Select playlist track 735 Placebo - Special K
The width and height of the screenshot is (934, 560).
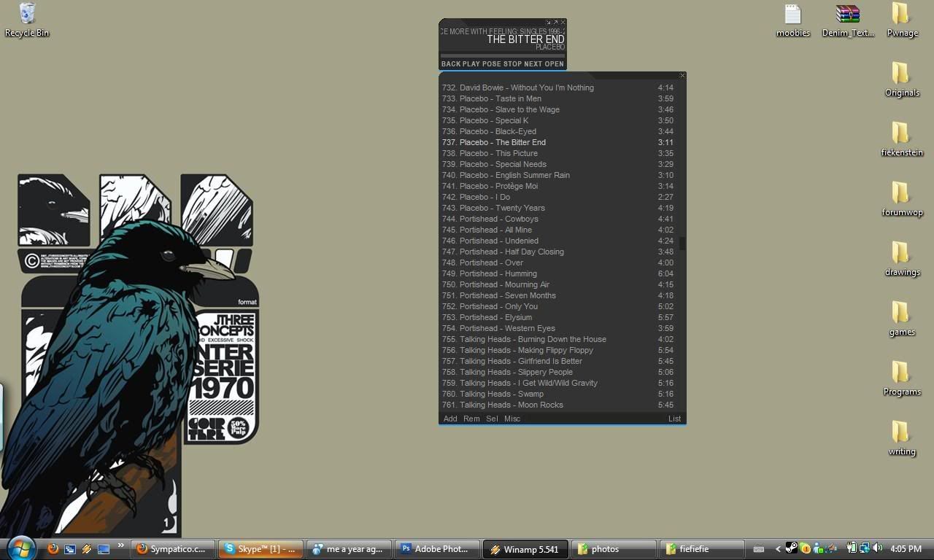558,120
